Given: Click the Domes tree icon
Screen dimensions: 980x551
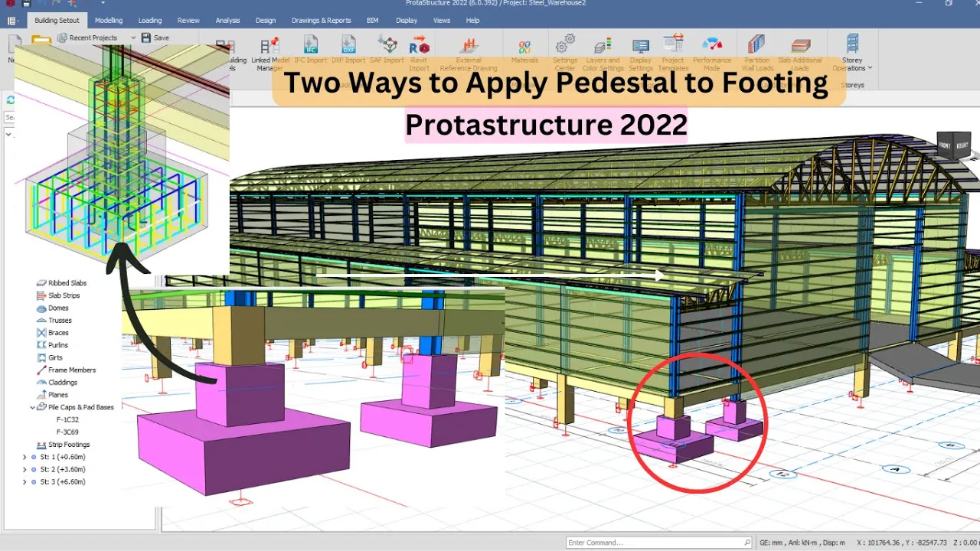Looking at the screenshot, I should point(41,308).
